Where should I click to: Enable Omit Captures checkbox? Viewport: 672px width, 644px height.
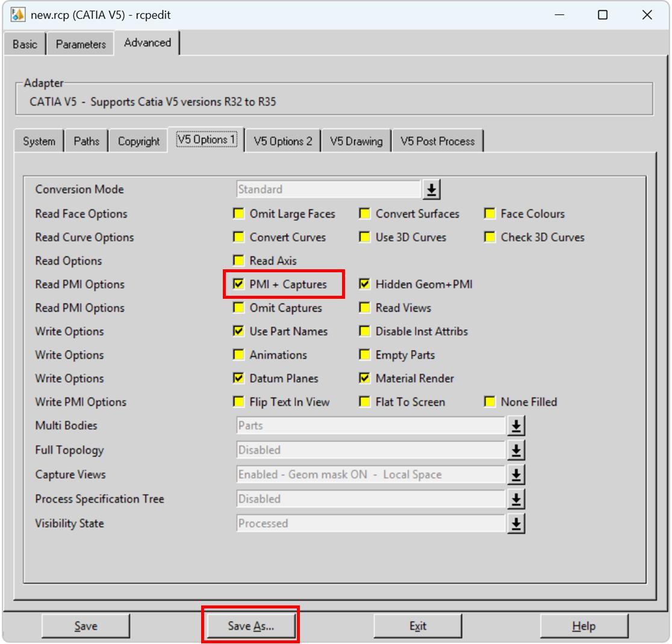238,308
